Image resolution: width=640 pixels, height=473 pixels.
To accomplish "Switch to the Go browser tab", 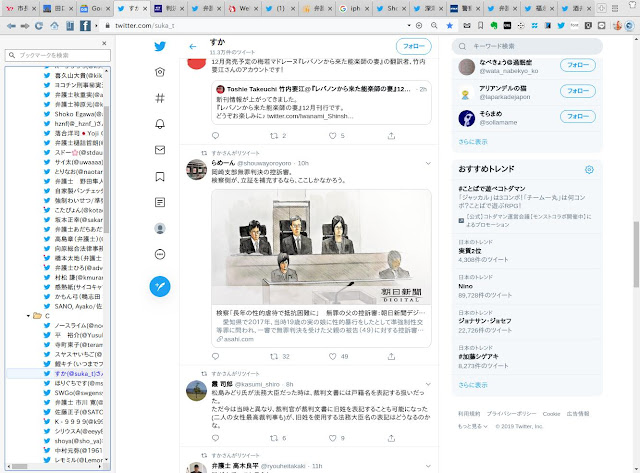I will coord(95,8).
